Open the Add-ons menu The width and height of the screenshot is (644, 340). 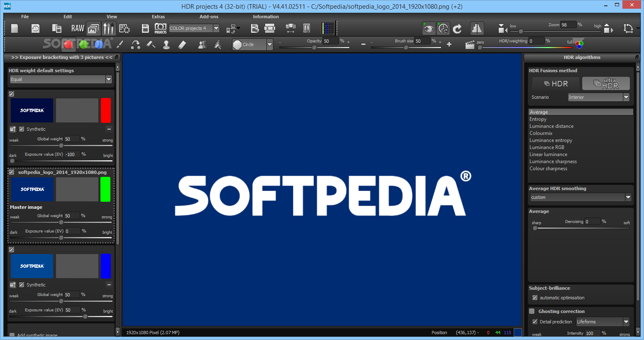pyautogui.click(x=209, y=17)
